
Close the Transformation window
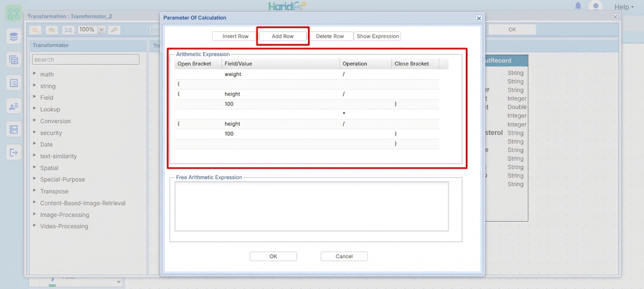tap(615, 17)
